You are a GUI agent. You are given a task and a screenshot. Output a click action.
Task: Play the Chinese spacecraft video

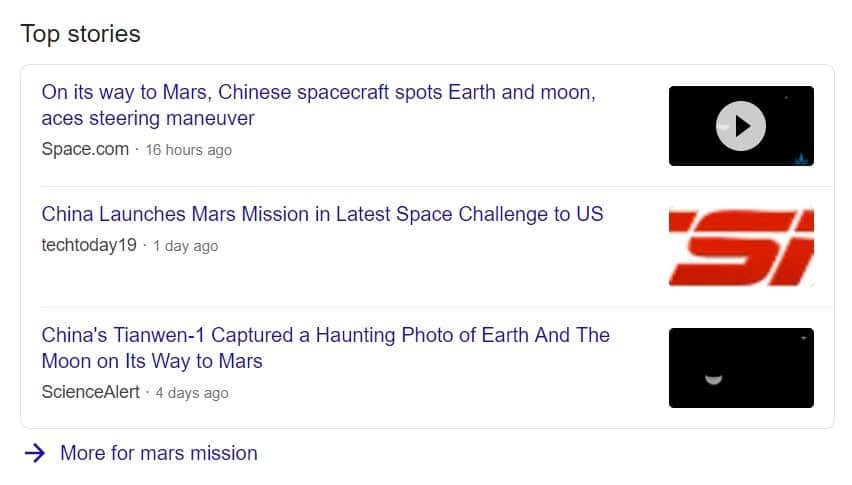tap(741, 126)
